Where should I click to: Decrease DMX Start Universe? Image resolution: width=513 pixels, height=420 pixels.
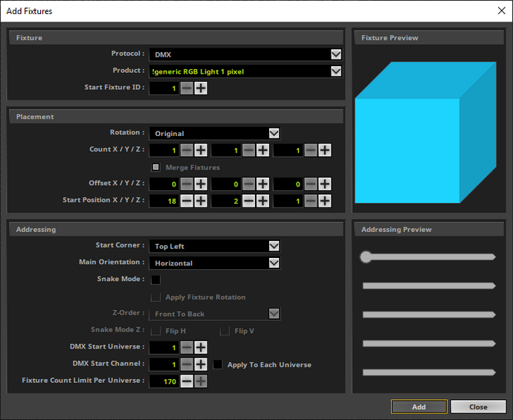click(x=187, y=347)
